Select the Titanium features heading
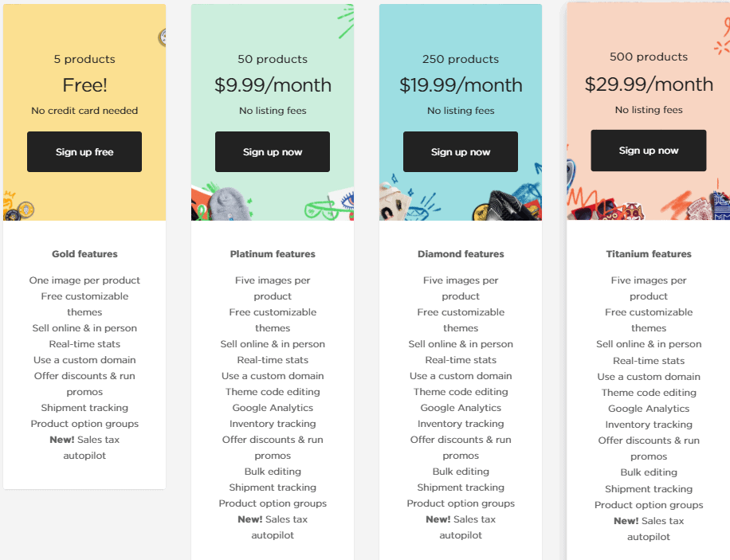730x560 pixels. (649, 254)
